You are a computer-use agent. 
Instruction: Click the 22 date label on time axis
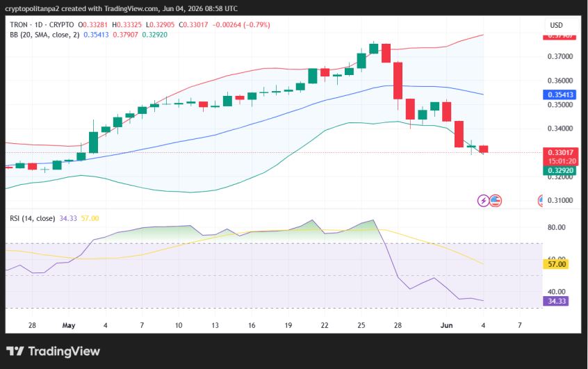[x=325, y=325]
